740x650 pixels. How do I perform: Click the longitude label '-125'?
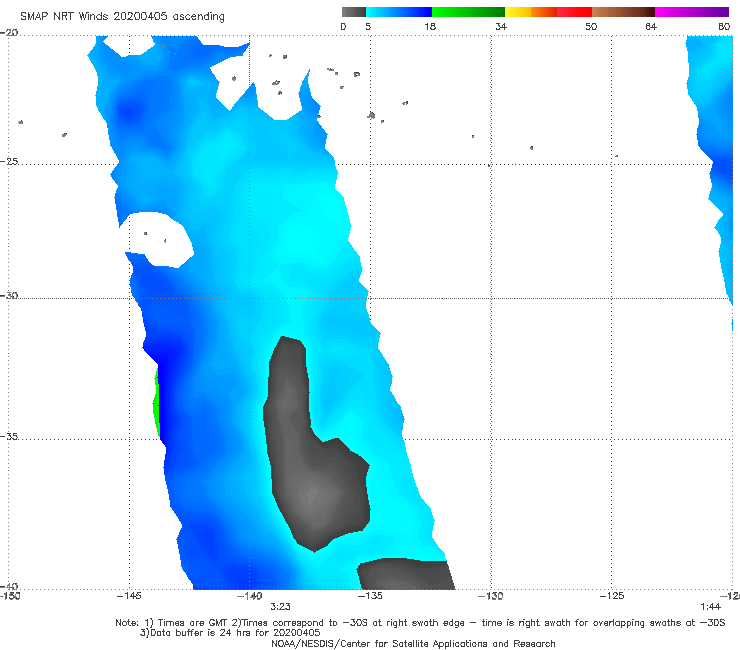612,596
